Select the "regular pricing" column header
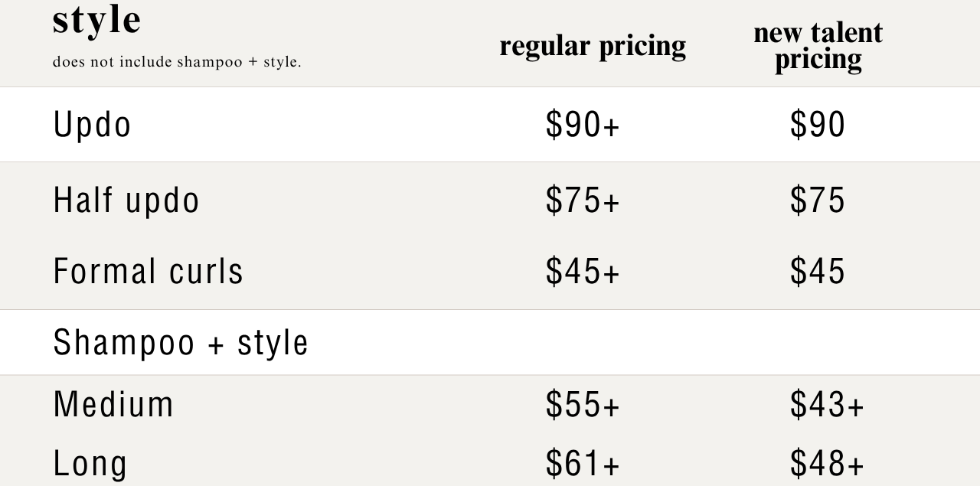The width and height of the screenshot is (980, 486). [x=592, y=46]
